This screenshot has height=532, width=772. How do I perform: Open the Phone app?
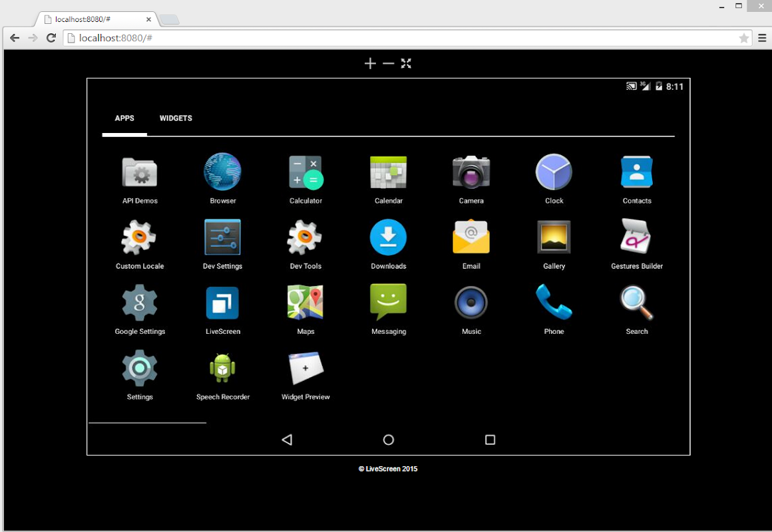pos(554,302)
